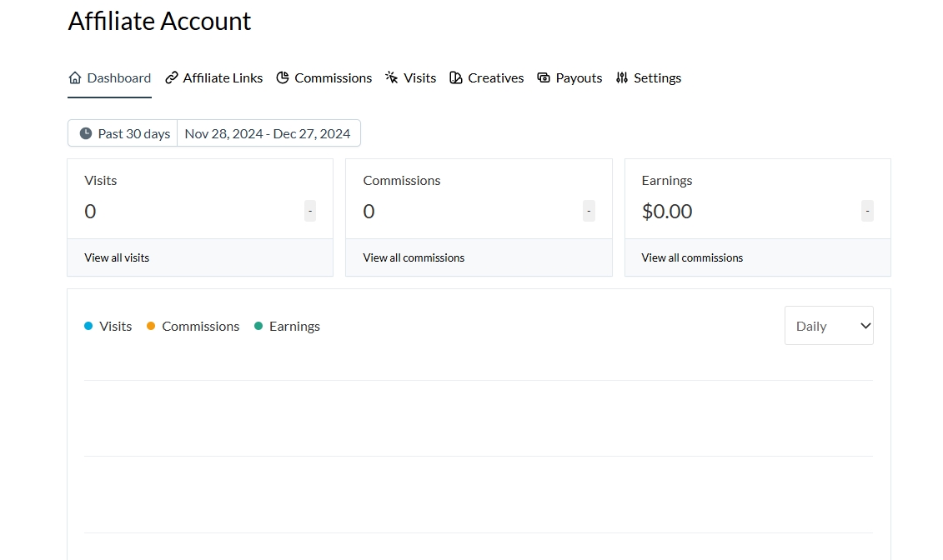Click the Settings sliders icon
This screenshot has height=560, width=943.
(x=622, y=78)
